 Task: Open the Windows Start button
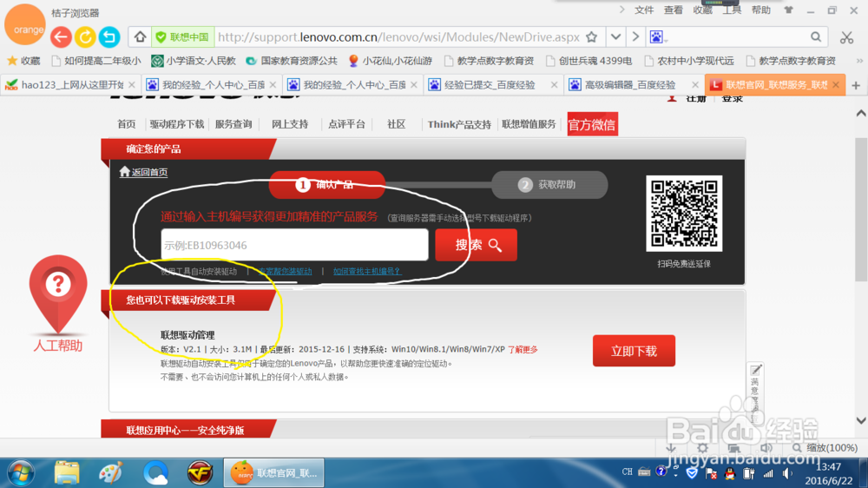21,473
